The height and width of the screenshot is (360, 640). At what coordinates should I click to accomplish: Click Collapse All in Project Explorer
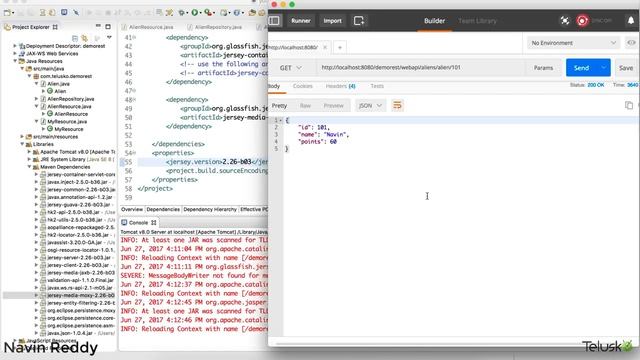(x=75, y=38)
